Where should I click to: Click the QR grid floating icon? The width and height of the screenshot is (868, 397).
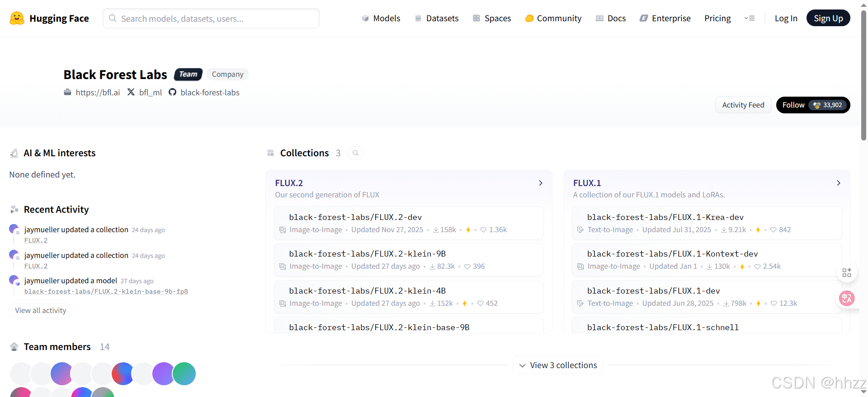(x=847, y=272)
